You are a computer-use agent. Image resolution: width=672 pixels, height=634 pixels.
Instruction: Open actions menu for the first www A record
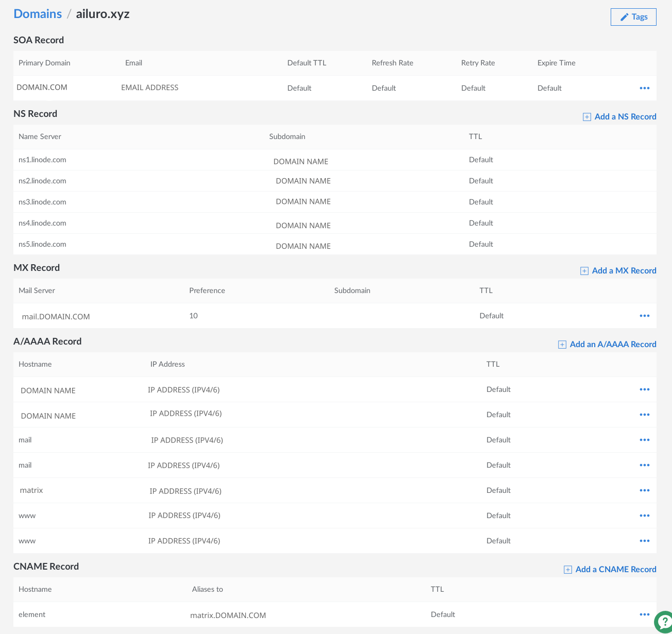pyautogui.click(x=644, y=516)
